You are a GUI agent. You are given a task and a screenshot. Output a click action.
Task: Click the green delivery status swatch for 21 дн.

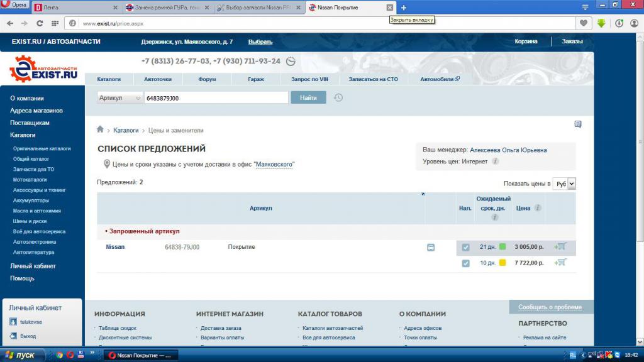tap(502, 246)
